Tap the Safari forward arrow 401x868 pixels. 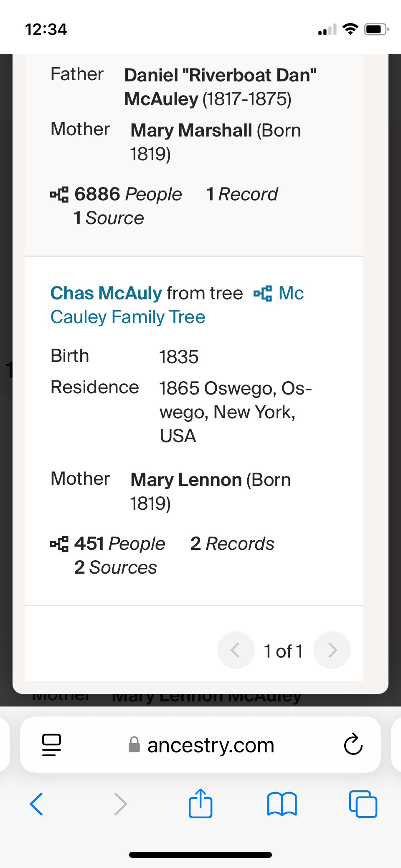click(120, 804)
